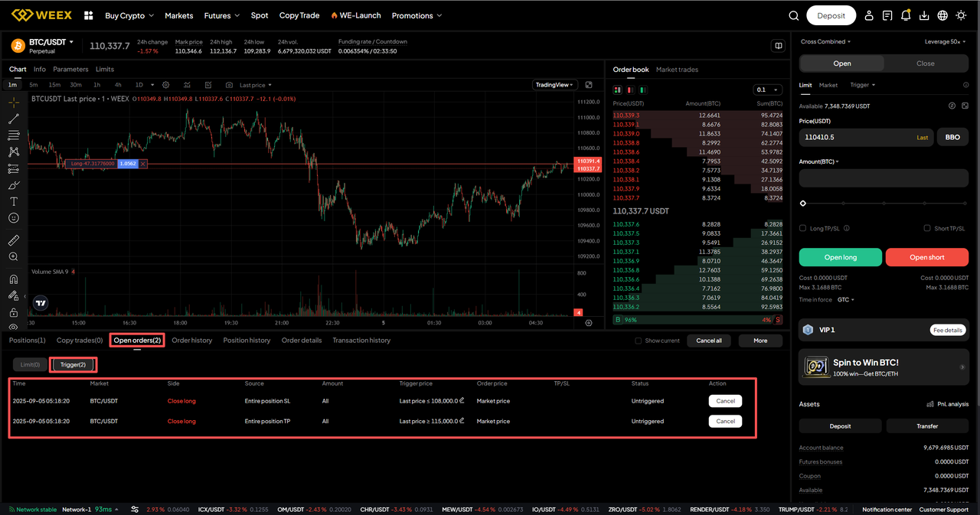Open the Position history tab

coord(247,341)
